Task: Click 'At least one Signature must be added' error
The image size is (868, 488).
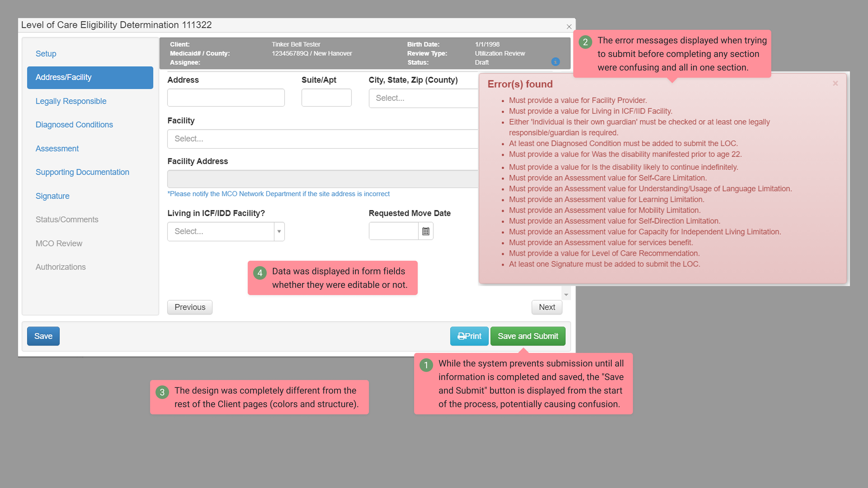Action: click(x=604, y=264)
